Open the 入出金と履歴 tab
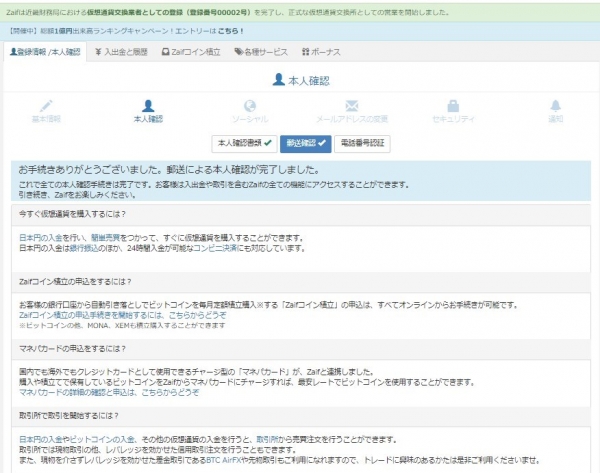Image resolution: width=600 pixels, height=473 pixels. pyautogui.click(x=121, y=52)
